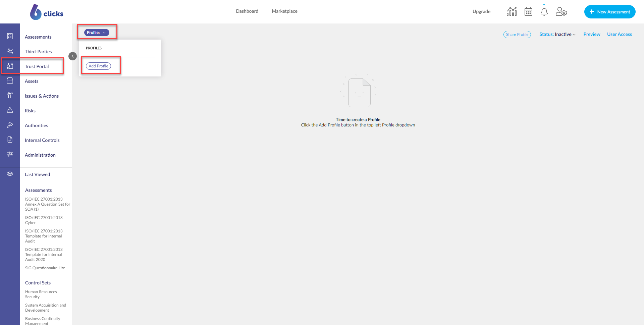This screenshot has width=644, height=325.
Task: Open the Assets menu item
Action: tap(32, 81)
